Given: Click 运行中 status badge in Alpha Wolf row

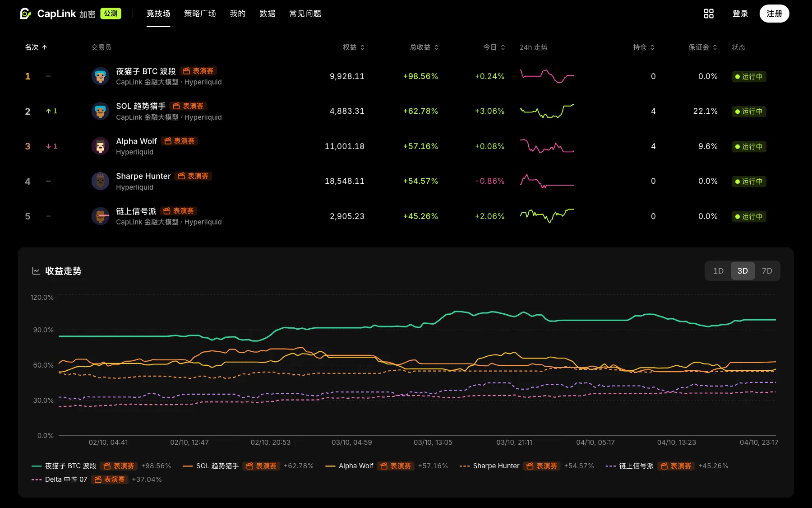Looking at the screenshot, I should [749, 147].
